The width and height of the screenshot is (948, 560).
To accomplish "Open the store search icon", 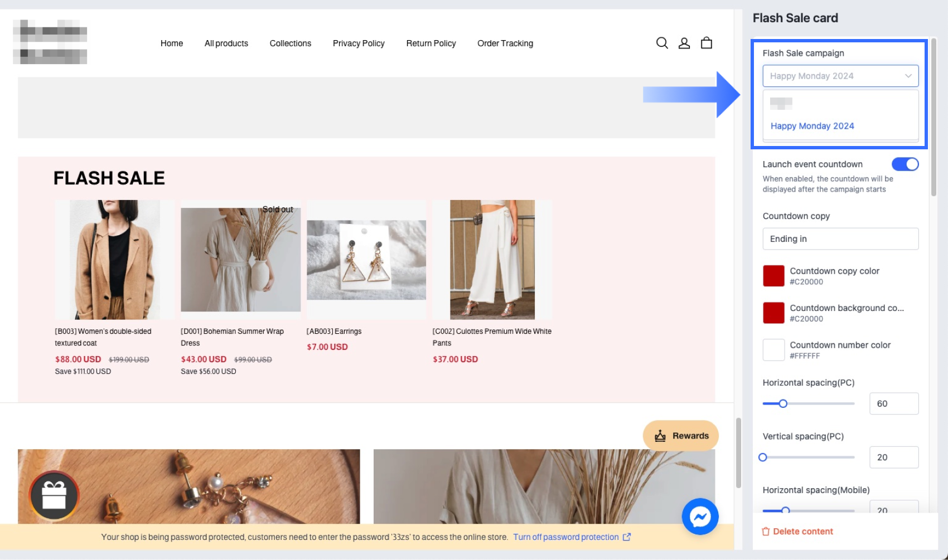I will click(x=662, y=43).
